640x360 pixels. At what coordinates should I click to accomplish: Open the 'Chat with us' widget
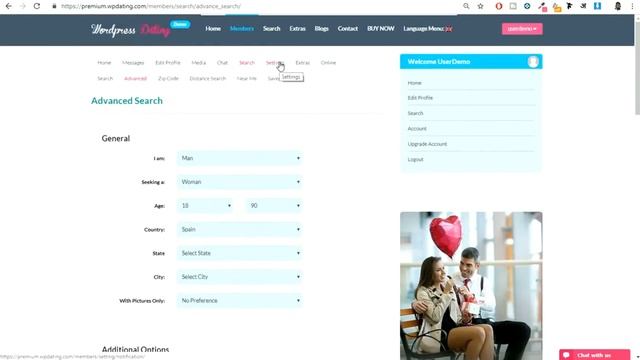[594, 355]
